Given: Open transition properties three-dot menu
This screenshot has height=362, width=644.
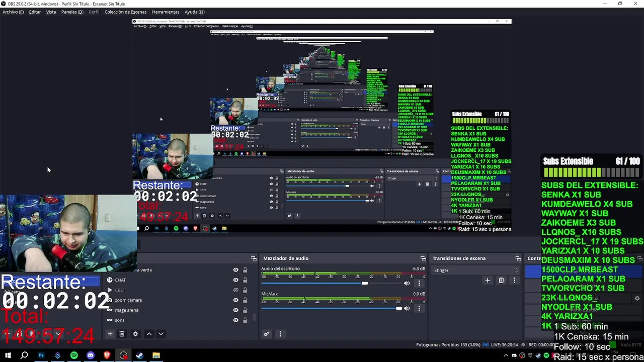Looking at the screenshot, I should tap(514, 280).
